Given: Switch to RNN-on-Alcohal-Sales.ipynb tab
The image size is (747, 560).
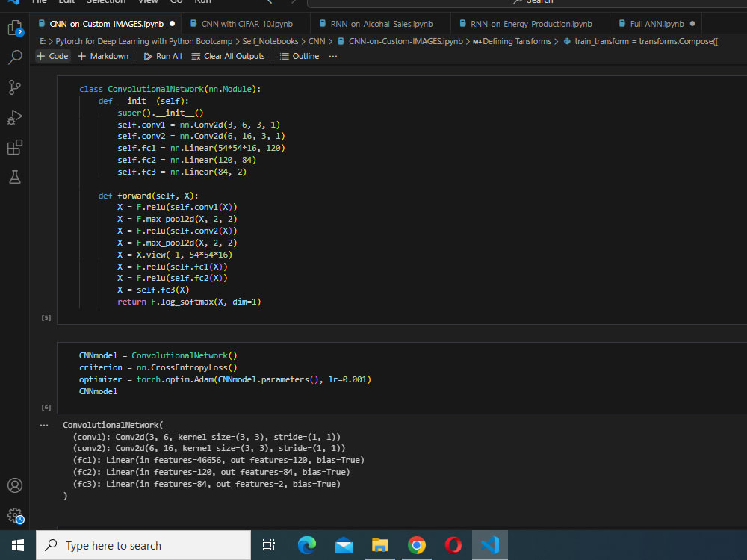Looking at the screenshot, I should pyautogui.click(x=382, y=24).
